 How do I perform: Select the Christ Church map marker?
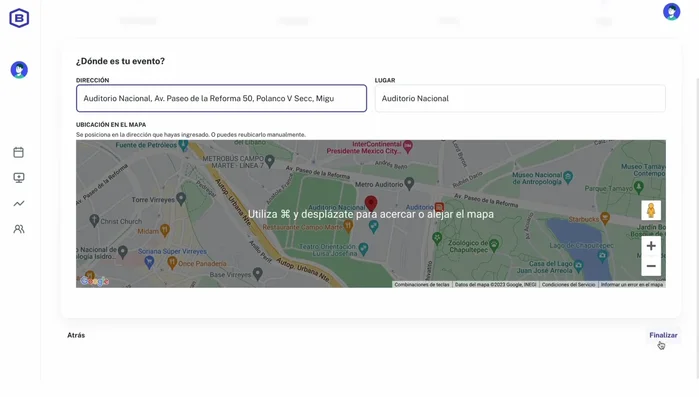[94, 220]
